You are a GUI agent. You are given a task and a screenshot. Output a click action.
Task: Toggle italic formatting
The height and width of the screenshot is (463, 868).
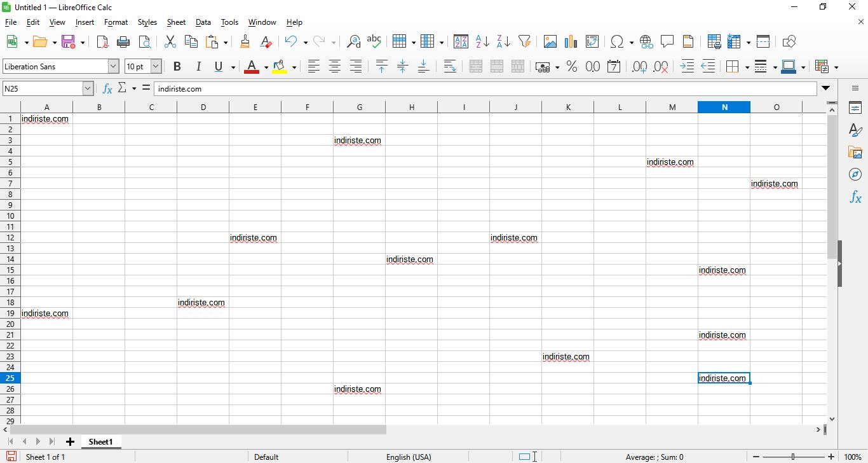point(198,67)
